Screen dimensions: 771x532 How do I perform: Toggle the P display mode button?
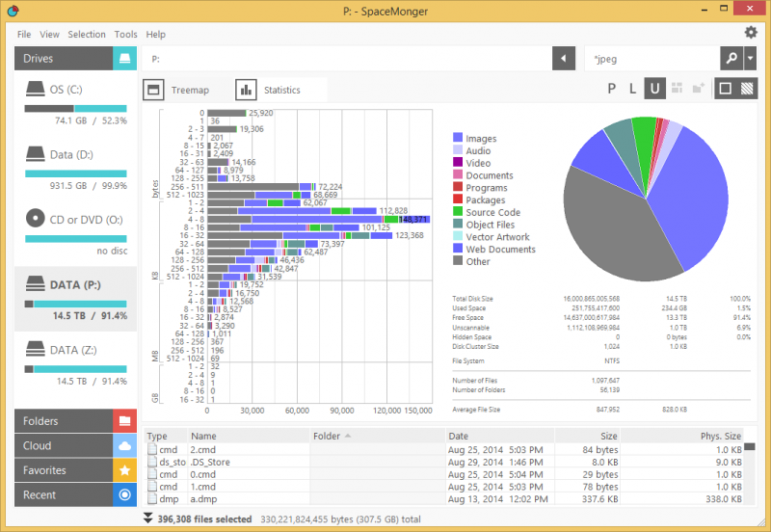tap(612, 89)
